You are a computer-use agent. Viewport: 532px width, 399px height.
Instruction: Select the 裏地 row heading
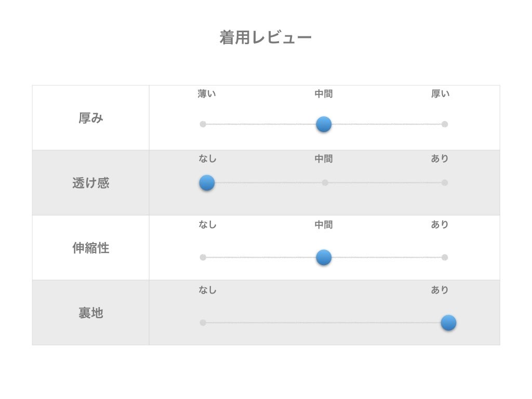pos(91,313)
